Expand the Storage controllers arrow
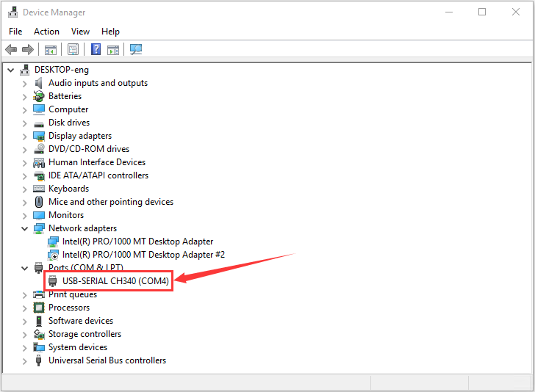The height and width of the screenshot is (392, 535). pos(24,335)
